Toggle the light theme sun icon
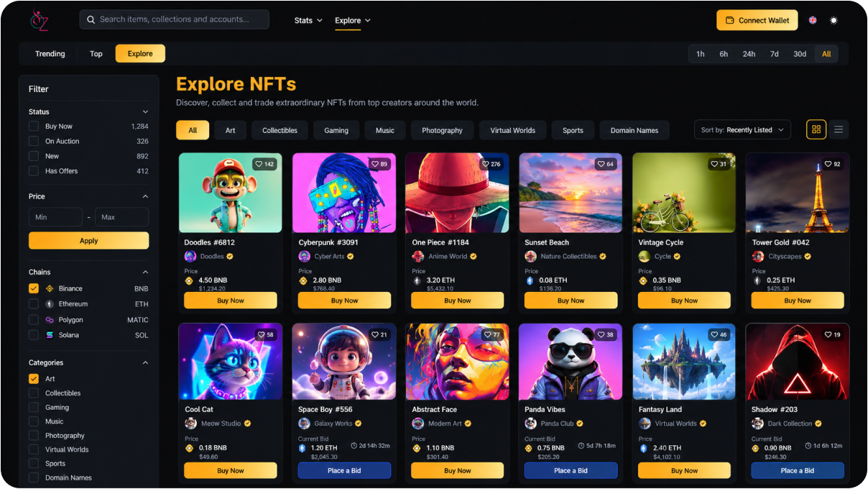The width and height of the screenshot is (868, 489). [x=834, y=20]
